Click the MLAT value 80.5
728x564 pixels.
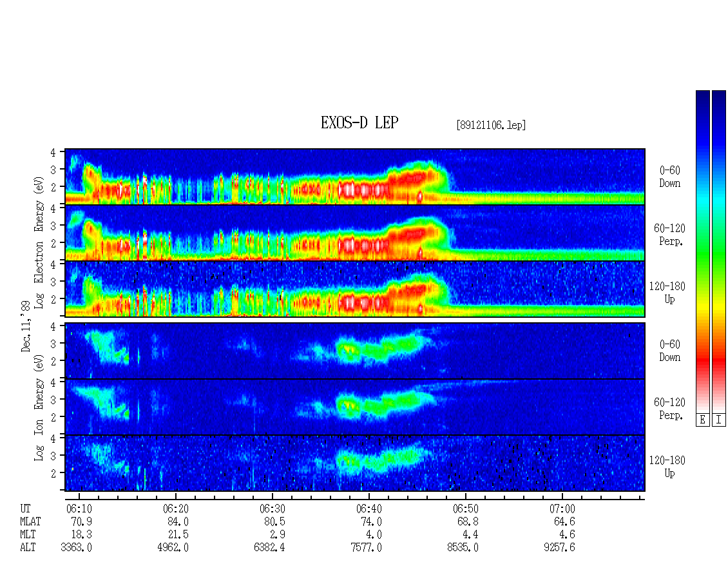pos(274,521)
